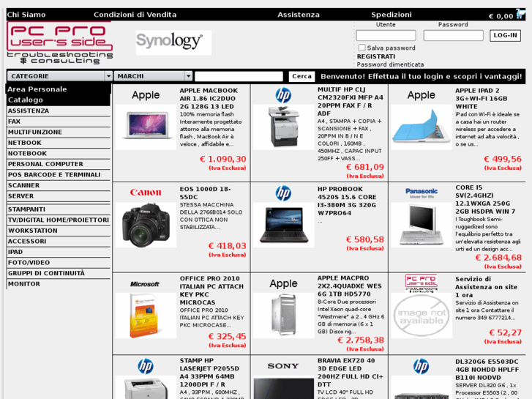
Task: Click Apple brand logo above iPad 2
Action: [421, 95]
